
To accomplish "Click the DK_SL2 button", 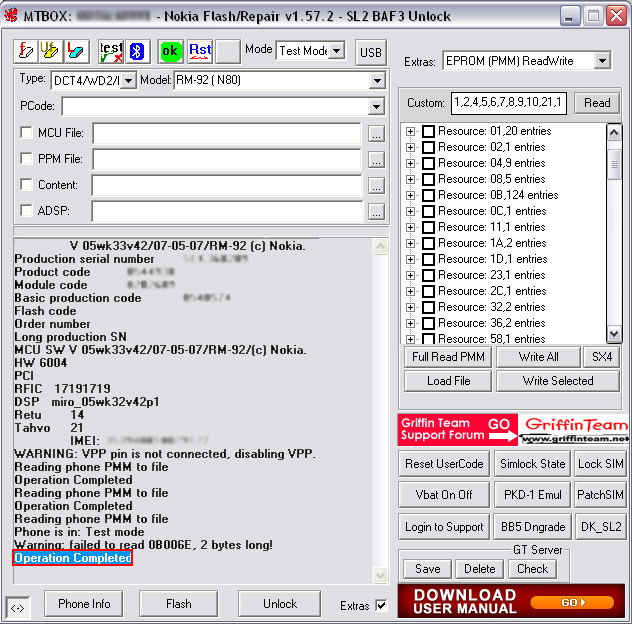I will click(600, 527).
